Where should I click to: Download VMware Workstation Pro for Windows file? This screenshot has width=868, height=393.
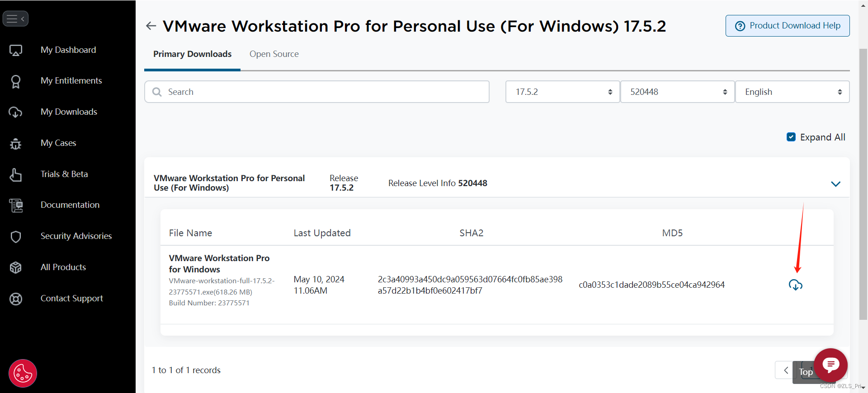point(796,285)
